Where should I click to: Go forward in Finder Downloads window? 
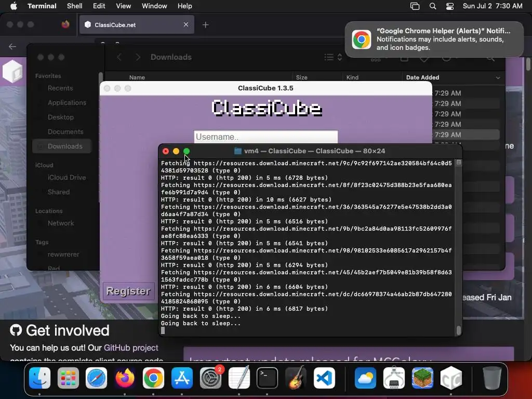pos(138,57)
